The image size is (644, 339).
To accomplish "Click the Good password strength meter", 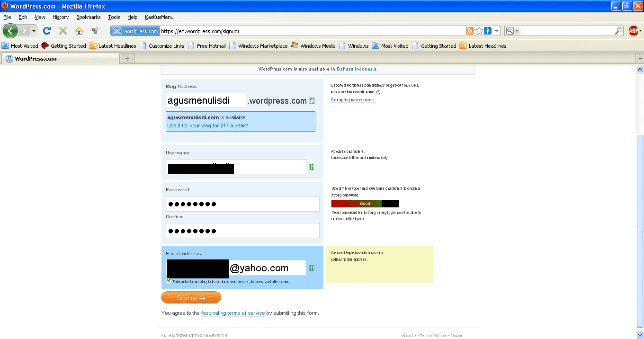I will 365,204.
